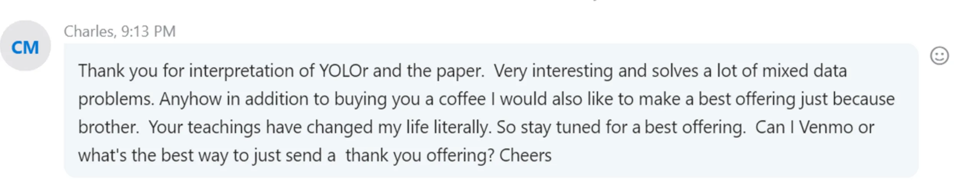Click the phrase mixed data in the message

(804, 71)
